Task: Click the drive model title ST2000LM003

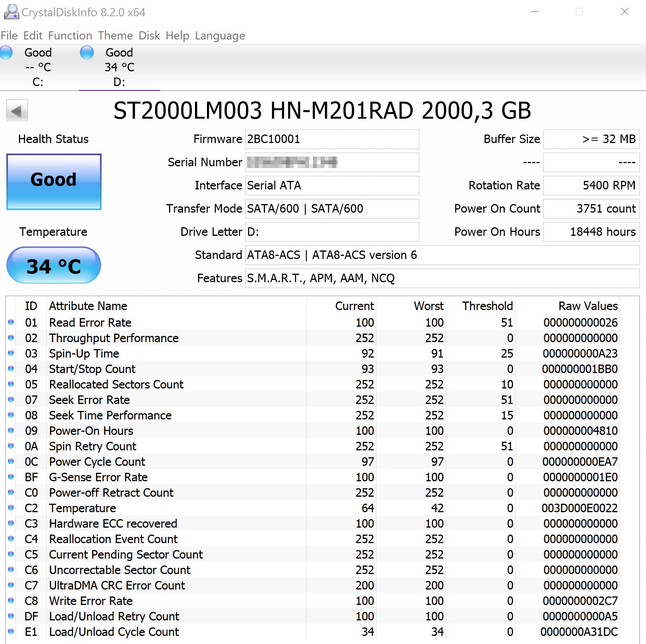Action: [x=322, y=111]
